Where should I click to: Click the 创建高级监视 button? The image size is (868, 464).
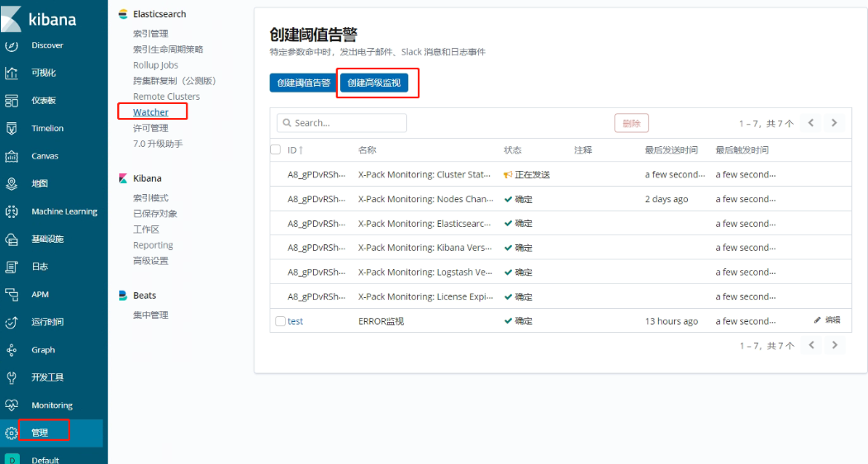(x=374, y=83)
